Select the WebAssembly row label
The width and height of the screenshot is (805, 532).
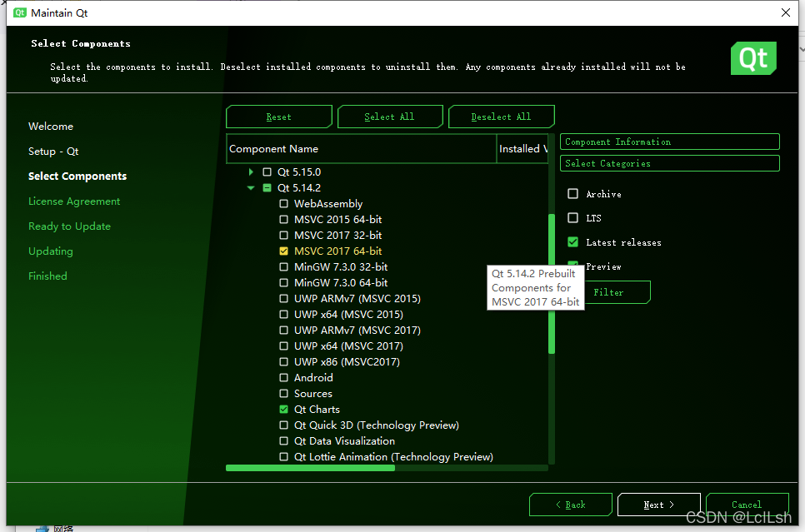pyautogui.click(x=328, y=204)
